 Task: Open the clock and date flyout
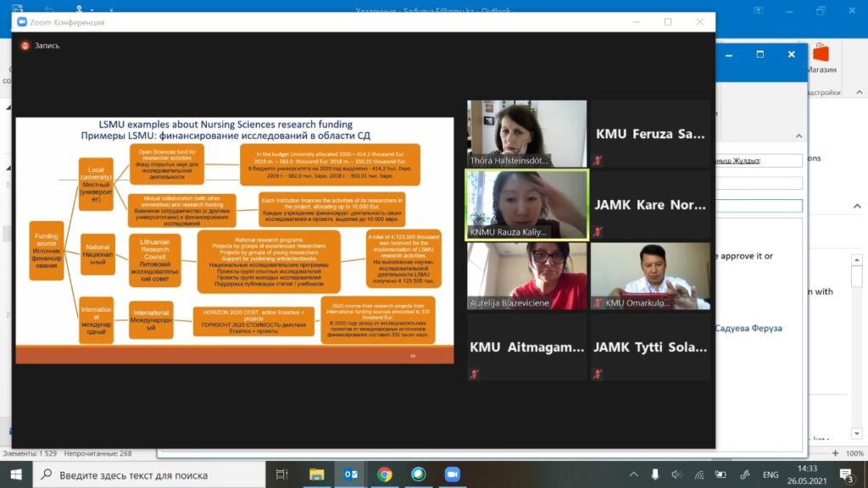[806, 474]
